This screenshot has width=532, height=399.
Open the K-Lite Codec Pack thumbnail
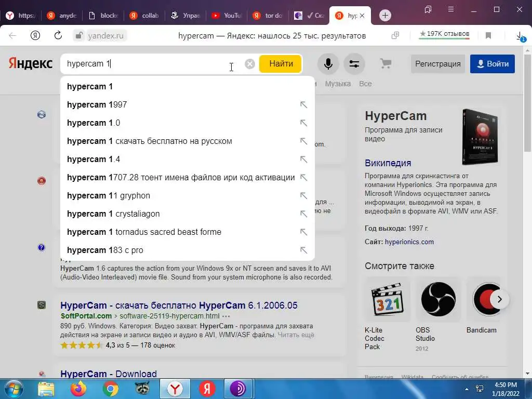point(388,299)
